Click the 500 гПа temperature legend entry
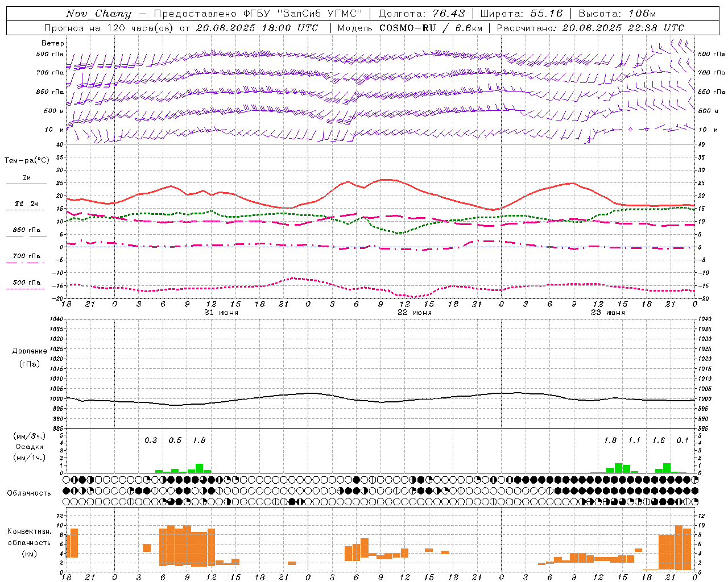The image size is (728, 582). 26,282
